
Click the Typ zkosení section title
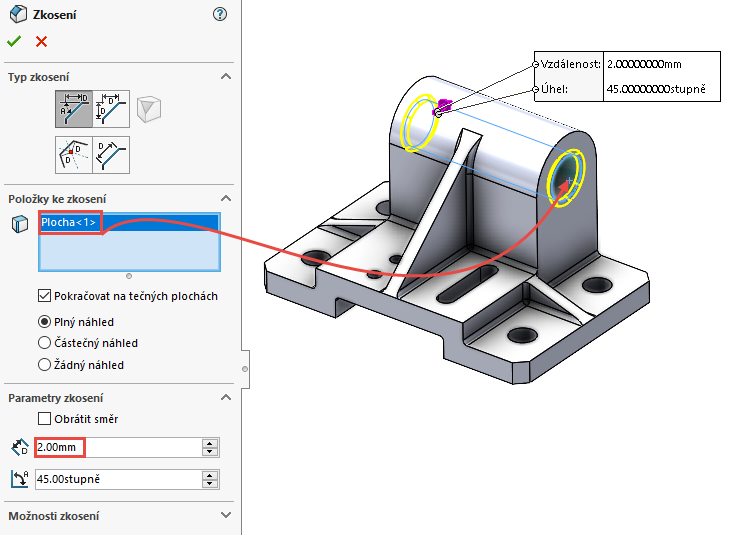pyautogui.click(x=39, y=77)
